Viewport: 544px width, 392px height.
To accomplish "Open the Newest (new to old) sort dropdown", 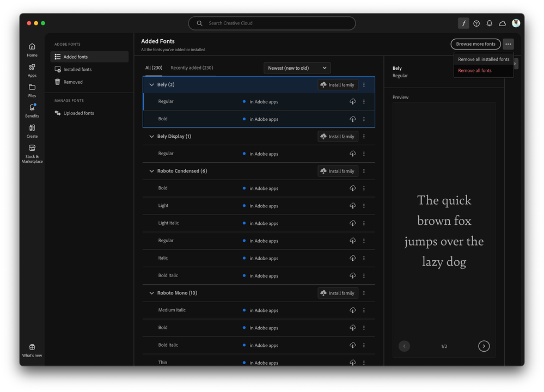I will [297, 68].
